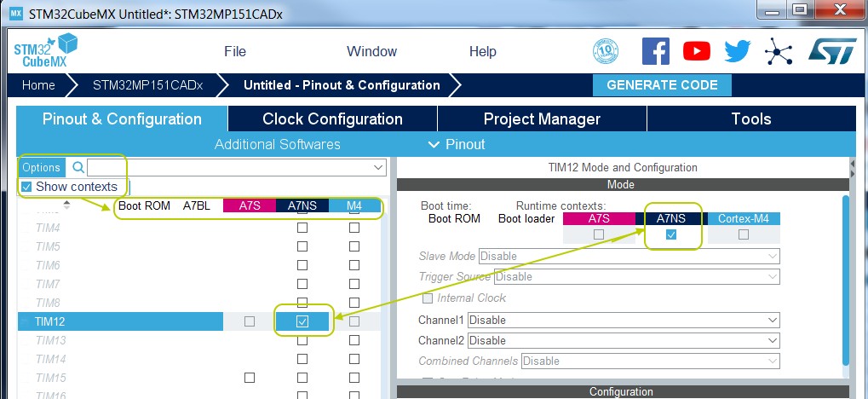Switch to Pinout & Configuration tab

pyautogui.click(x=122, y=119)
